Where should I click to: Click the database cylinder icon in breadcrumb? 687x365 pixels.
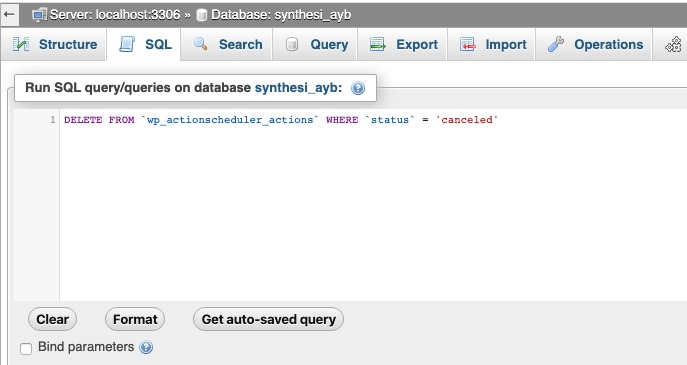pos(202,15)
